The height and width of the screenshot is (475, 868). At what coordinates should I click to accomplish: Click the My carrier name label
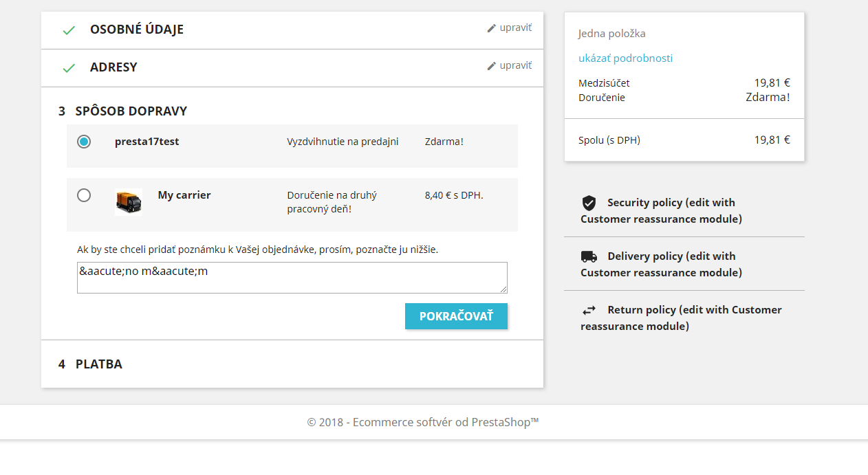184,195
